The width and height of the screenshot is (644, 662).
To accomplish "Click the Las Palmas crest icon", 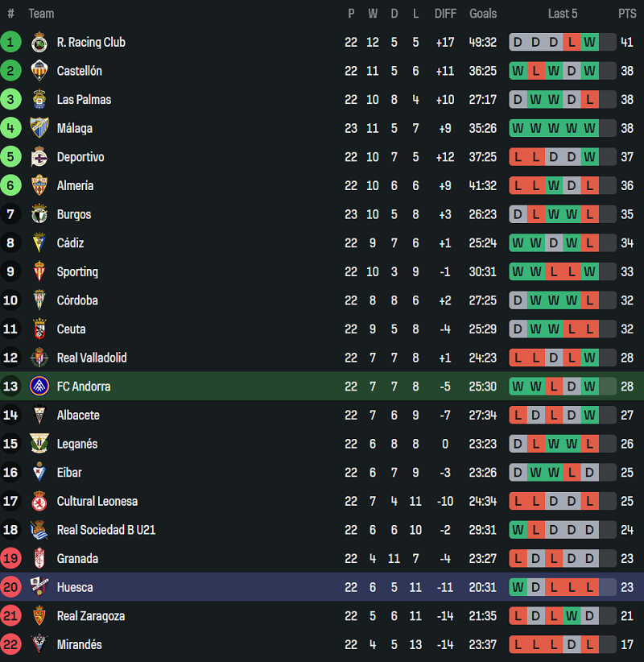I will click(39, 100).
